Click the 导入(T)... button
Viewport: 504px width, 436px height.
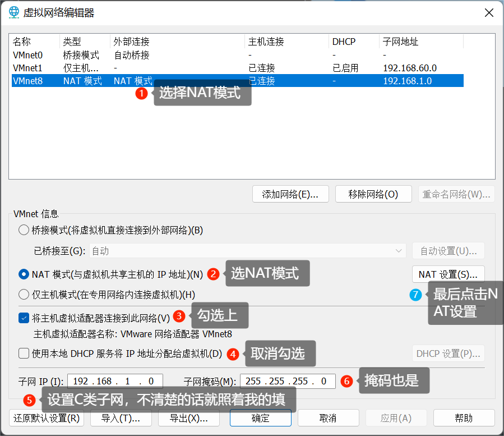(120, 418)
